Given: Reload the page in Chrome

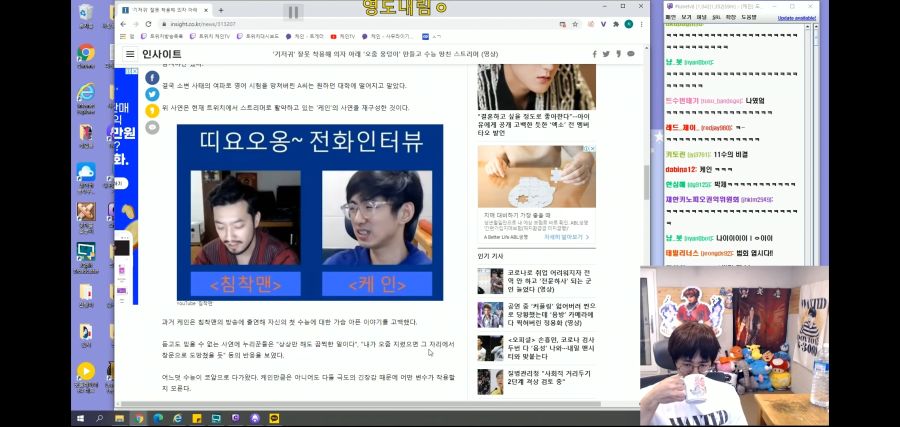Looking at the screenshot, I should click(149, 24).
